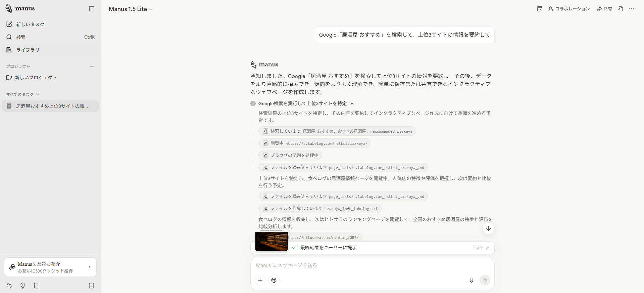Click the 共有 share button

pos(604,9)
